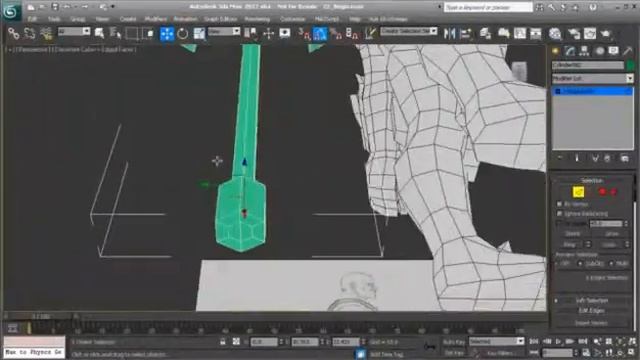Click the Grow selection button

[x=611, y=234]
